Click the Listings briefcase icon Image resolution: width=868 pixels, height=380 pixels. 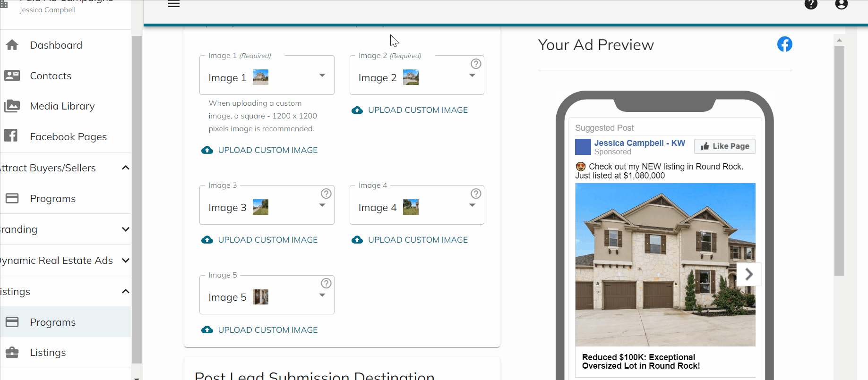point(12,352)
